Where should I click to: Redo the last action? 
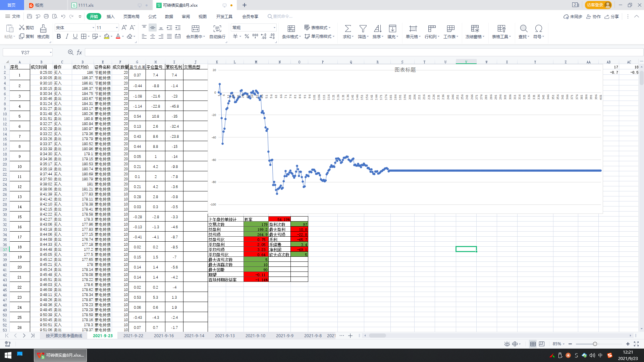[x=71, y=16]
